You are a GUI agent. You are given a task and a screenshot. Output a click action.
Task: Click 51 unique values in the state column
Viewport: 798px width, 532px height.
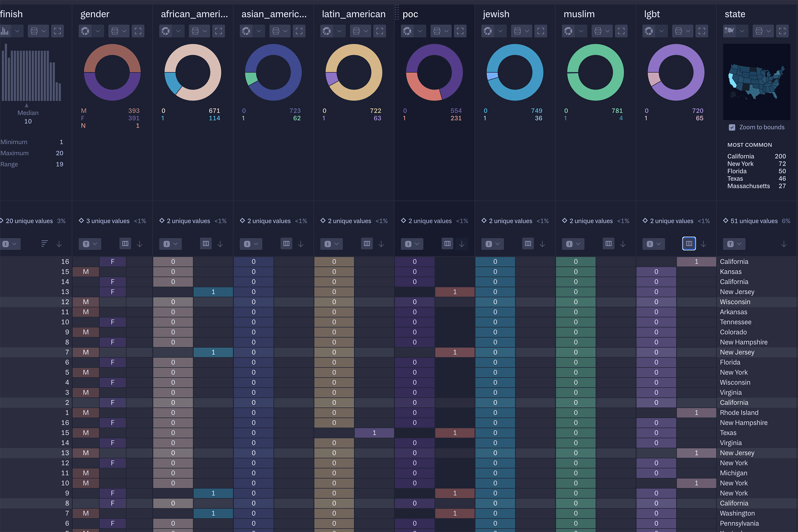753,221
